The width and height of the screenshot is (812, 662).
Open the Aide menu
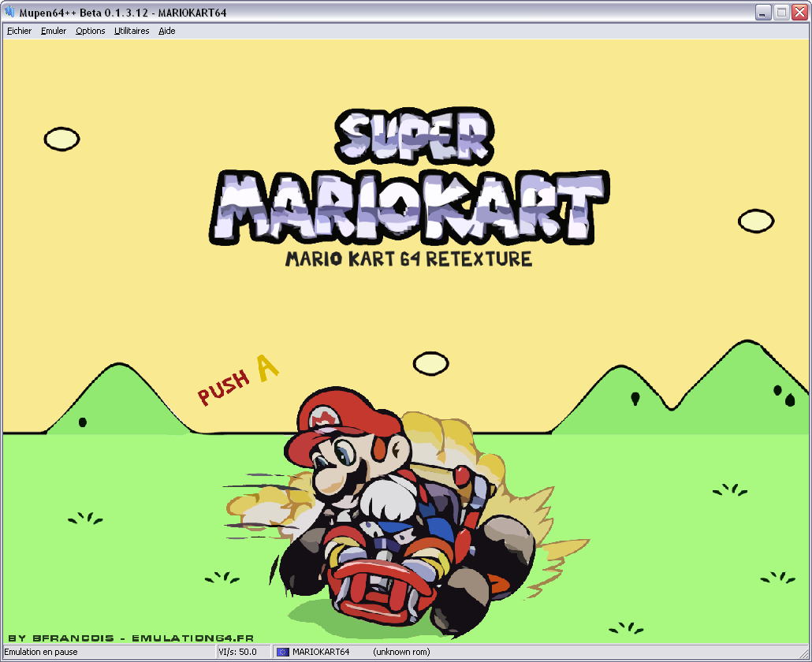click(x=167, y=31)
